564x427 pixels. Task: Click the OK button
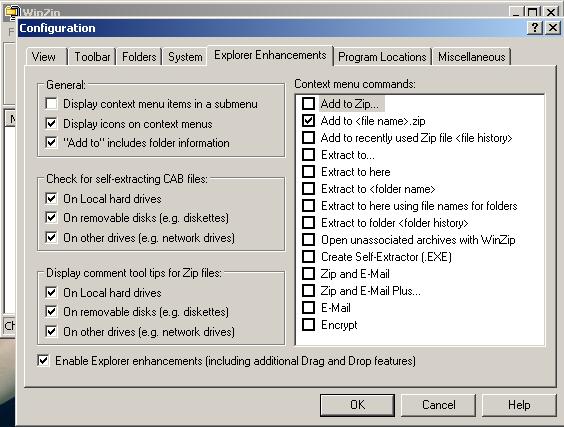click(x=357, y=405)
